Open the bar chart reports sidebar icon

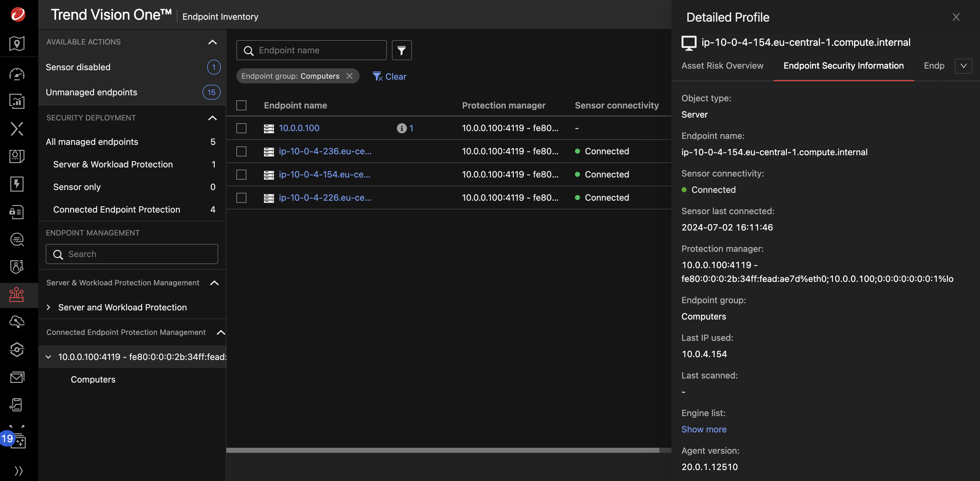(17, 101)
